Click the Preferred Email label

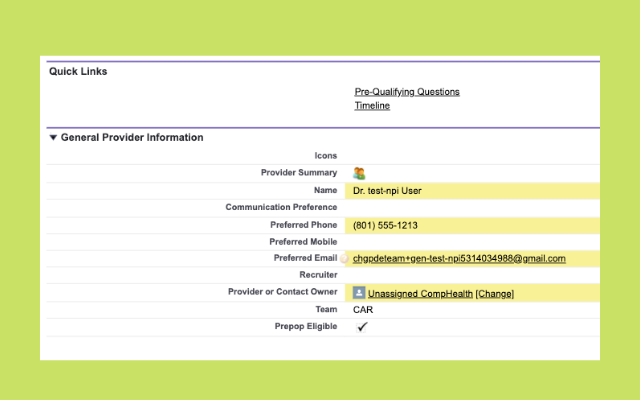305,258
